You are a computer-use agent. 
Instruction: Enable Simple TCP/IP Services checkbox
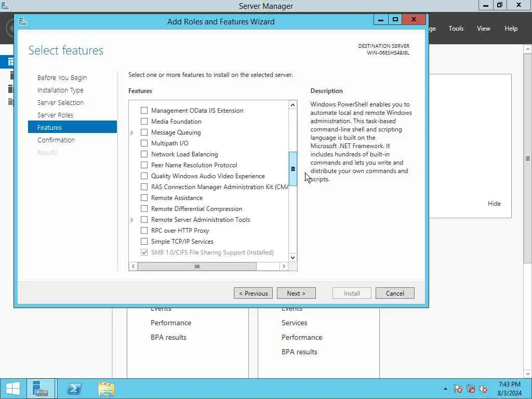pyautogui.click(x=144, y=241)
